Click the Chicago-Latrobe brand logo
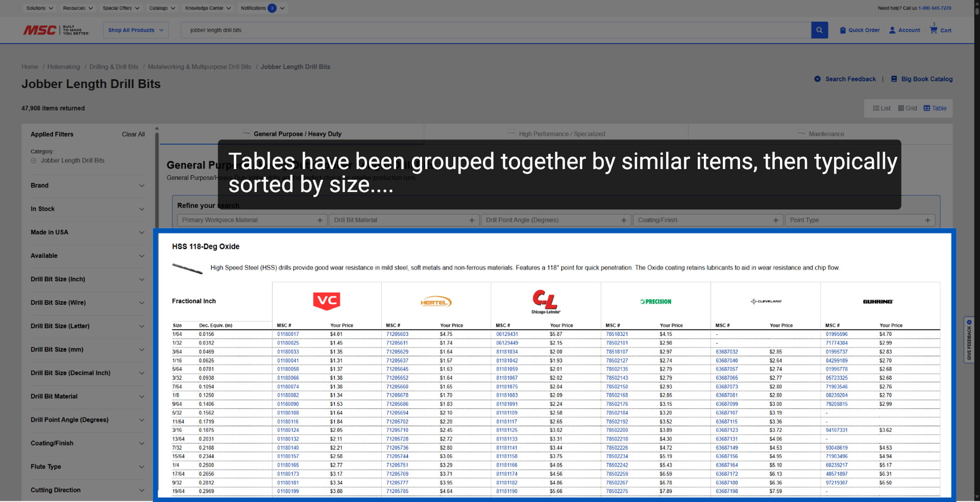Screen dimensions: 980x502 pos(546,302)
